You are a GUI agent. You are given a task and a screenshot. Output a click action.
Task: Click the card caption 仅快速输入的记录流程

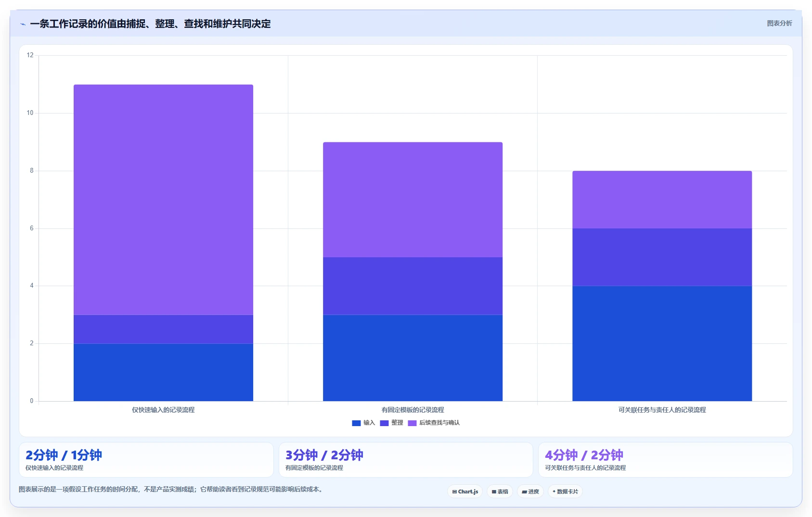coord(54,468)
